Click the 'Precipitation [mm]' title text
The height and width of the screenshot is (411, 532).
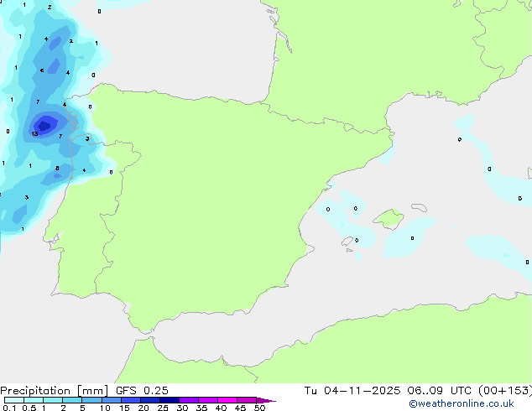pyautogui.click(x=55, y=391)
